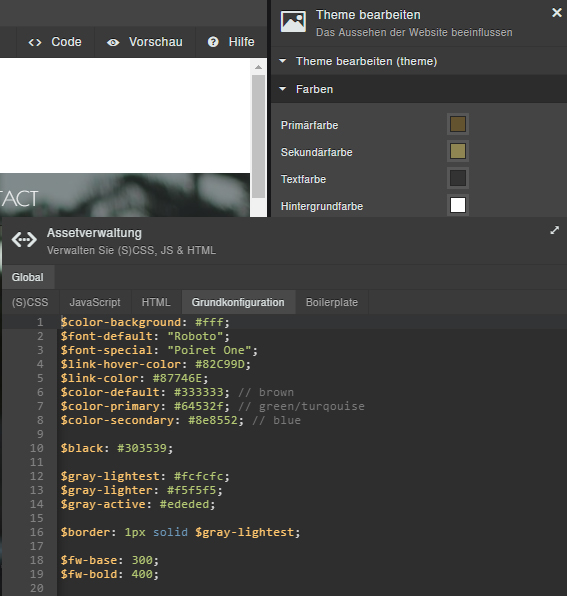Click the preview scrollbar up arrow
Viewport: 567px width, 596px height.
(x=258, y=67)
